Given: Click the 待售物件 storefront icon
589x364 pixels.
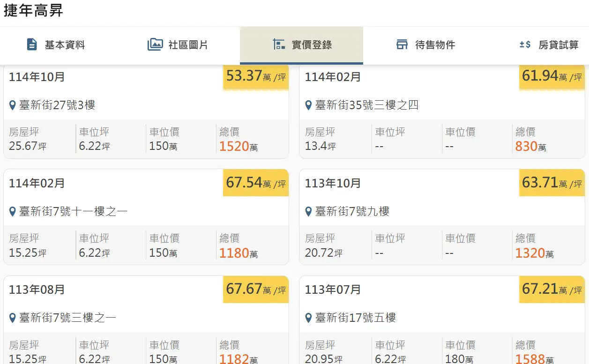Looking at the screenshot, I should (x=402, y=45).
